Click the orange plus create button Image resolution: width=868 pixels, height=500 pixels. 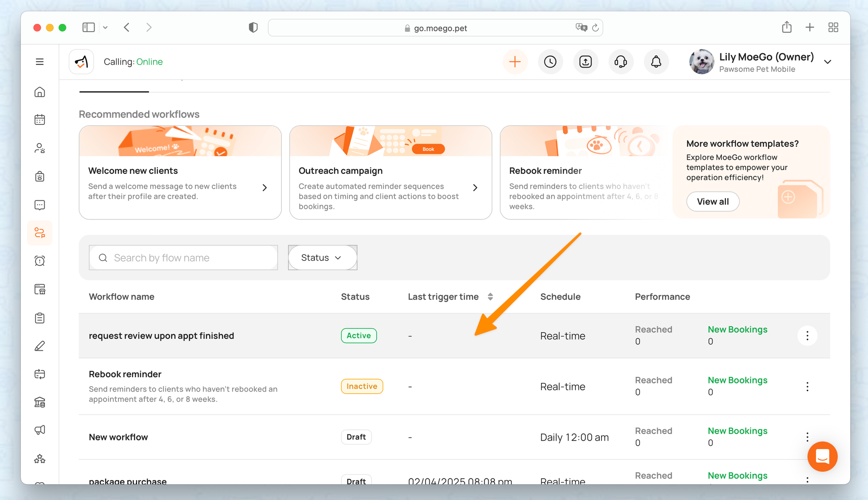pos(515,62)
